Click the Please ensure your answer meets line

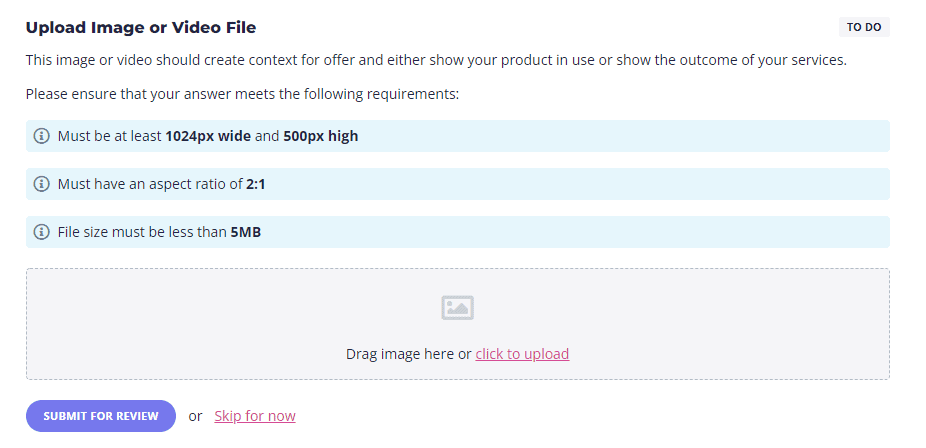point(242,94)
